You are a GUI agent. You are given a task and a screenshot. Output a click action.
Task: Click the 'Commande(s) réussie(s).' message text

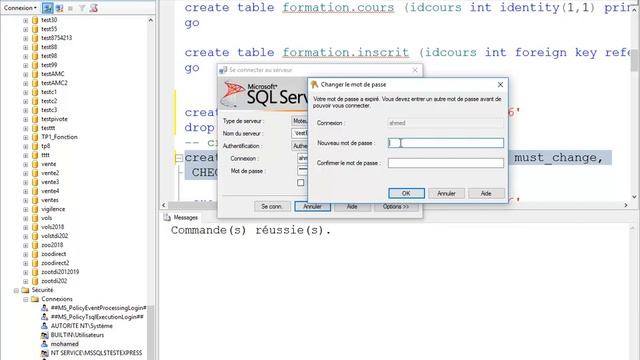[251, 230]
